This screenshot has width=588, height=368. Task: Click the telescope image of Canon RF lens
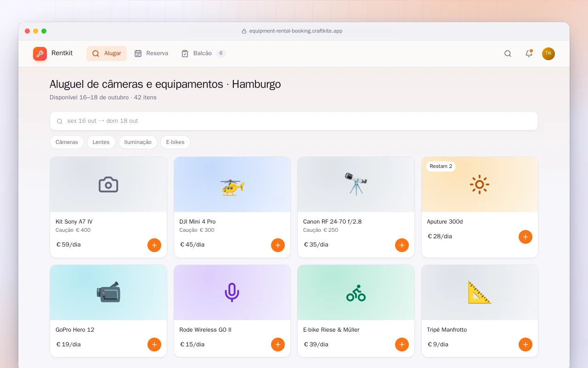click(x=356, y=184)
